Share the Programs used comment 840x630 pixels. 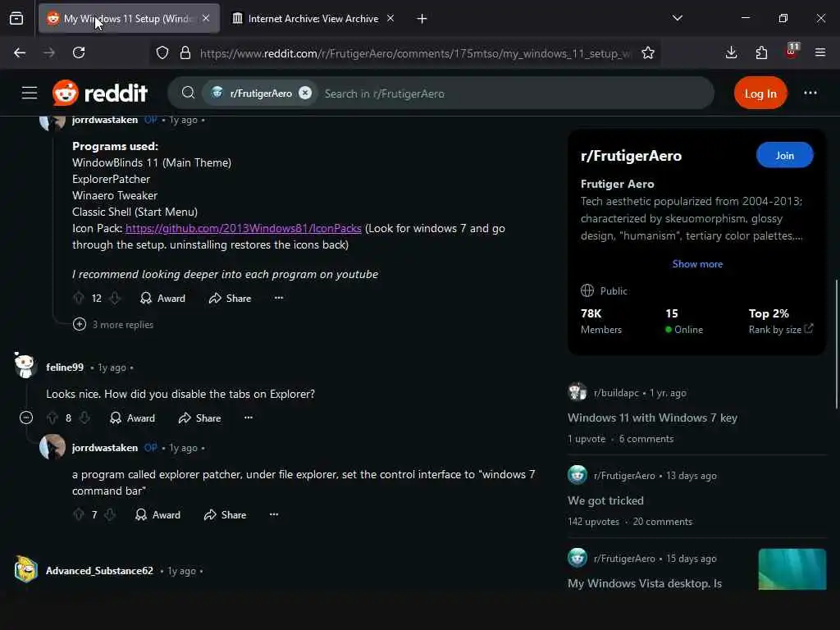(x=230, y=299)
